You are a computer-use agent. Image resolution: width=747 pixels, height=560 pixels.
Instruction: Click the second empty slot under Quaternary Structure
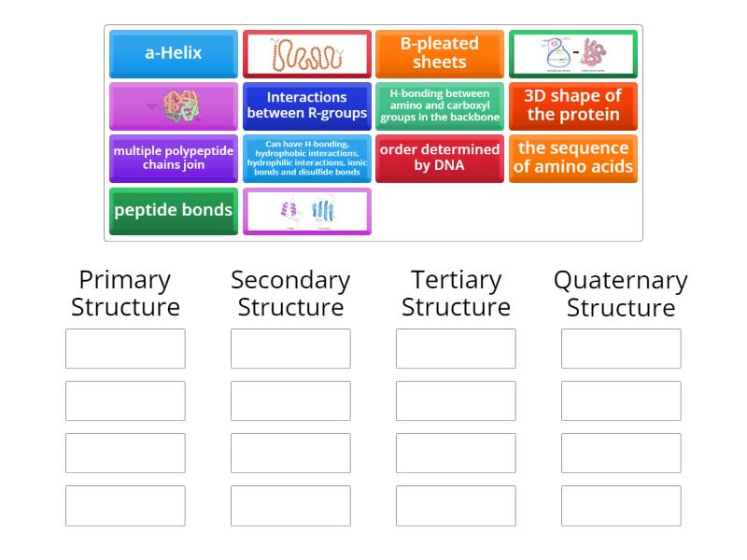click(620, 400)
